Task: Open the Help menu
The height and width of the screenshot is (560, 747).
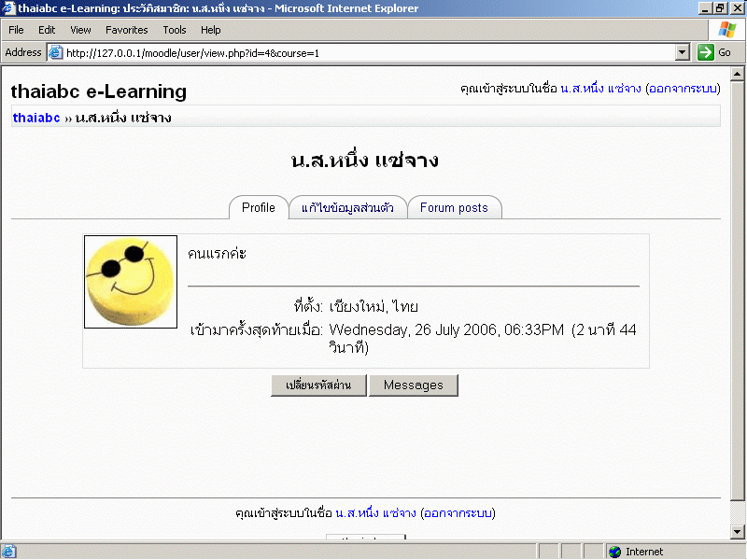Action: pos(211,30)
